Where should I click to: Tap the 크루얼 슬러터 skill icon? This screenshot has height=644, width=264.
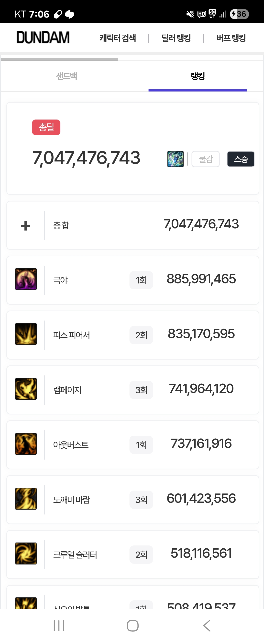26,553
